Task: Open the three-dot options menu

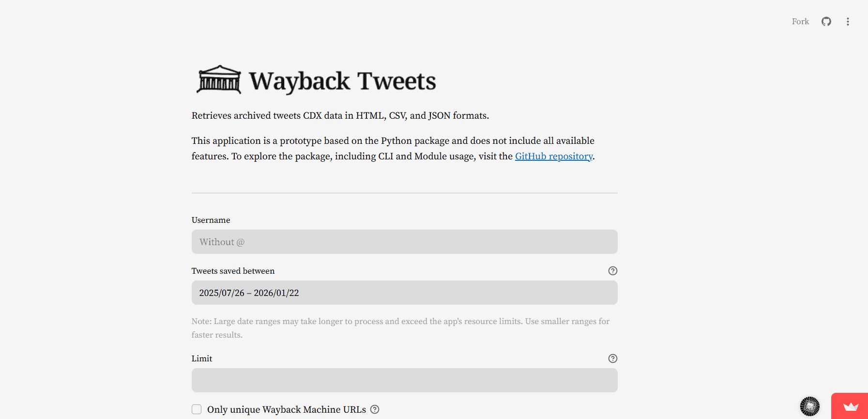Action: coord(848,21)
